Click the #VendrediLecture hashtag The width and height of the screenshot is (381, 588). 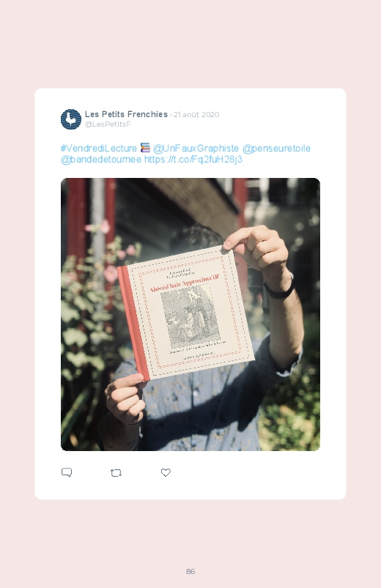[99, 148]
